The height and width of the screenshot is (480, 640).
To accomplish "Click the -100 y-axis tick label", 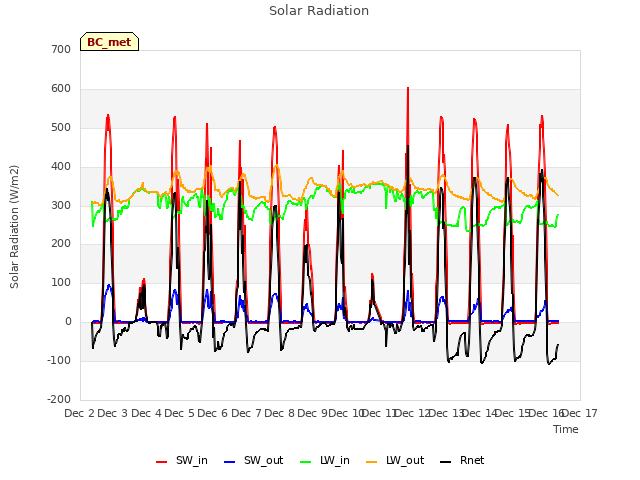I will point(59,360).
